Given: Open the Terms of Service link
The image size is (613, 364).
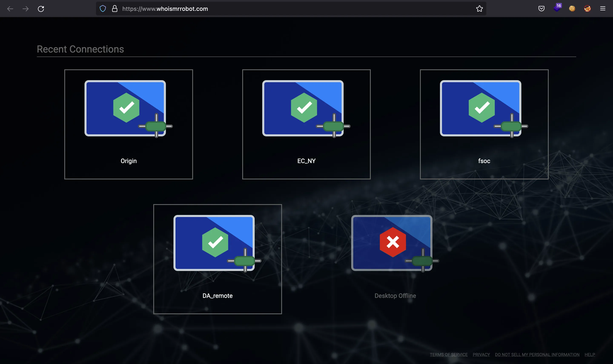Looking at the screenshot, I should coord(448,354).
